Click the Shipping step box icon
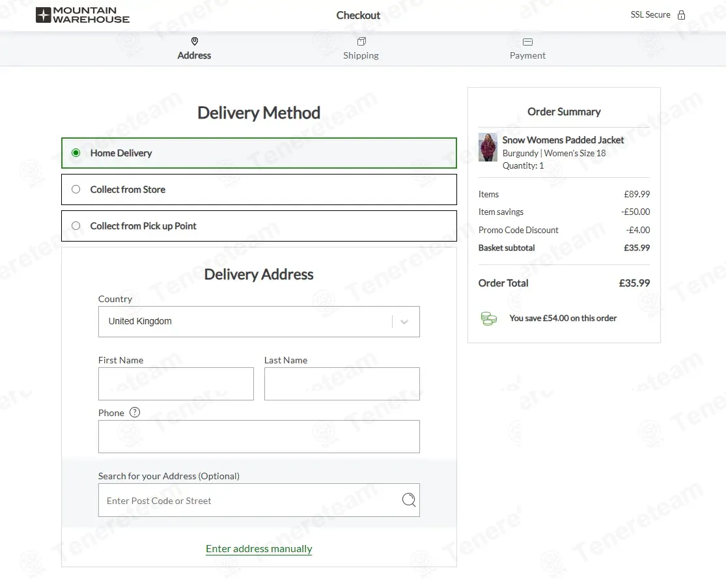 click(361, 42)
